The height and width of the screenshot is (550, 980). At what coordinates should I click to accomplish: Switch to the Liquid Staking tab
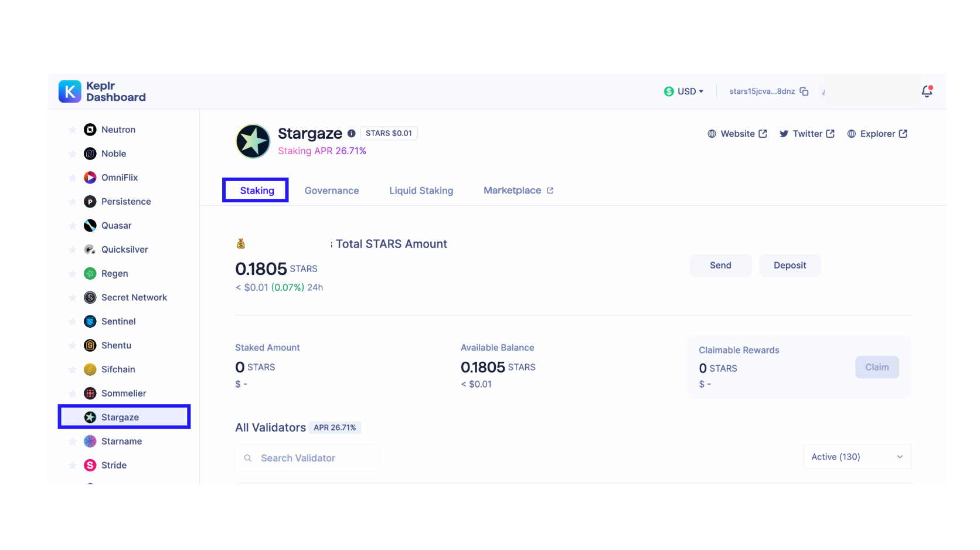[x=421, y=191]
